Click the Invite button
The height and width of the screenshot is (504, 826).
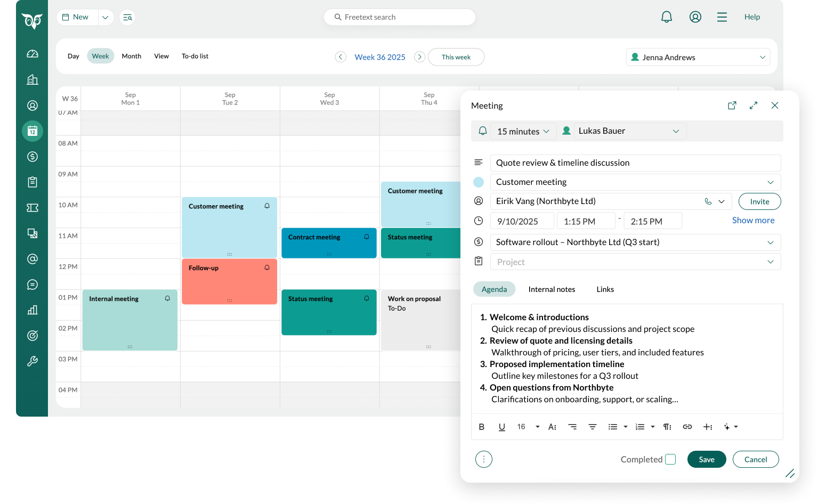click(x=759, y=201)
